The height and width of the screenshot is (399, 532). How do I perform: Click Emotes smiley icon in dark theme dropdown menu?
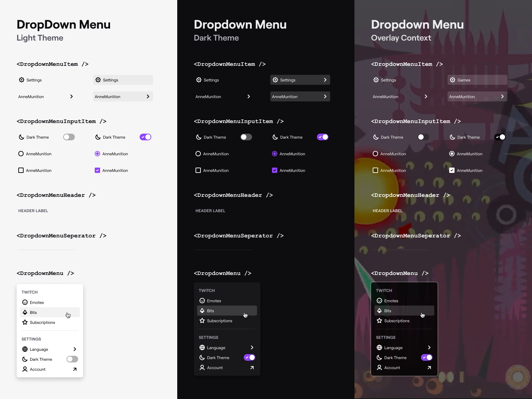coord(202,301)
